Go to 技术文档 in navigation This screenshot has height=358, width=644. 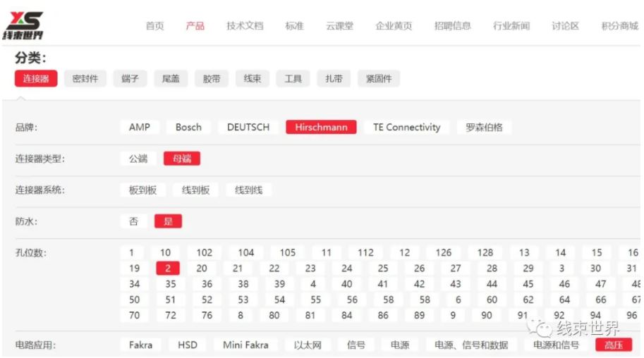244,26
